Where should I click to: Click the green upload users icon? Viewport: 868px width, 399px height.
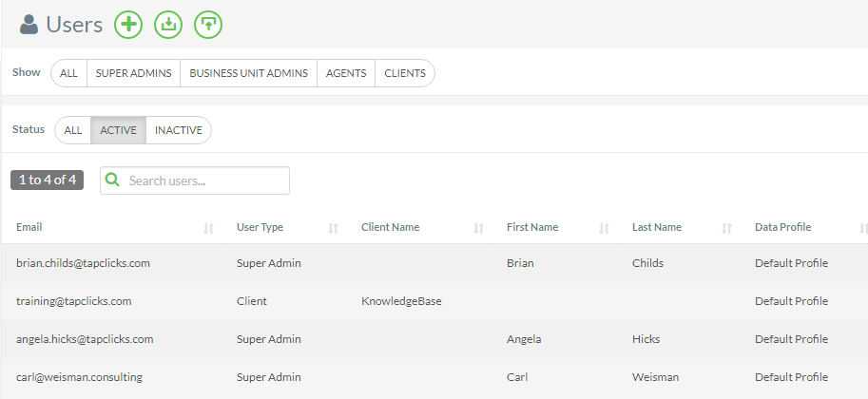208,25
